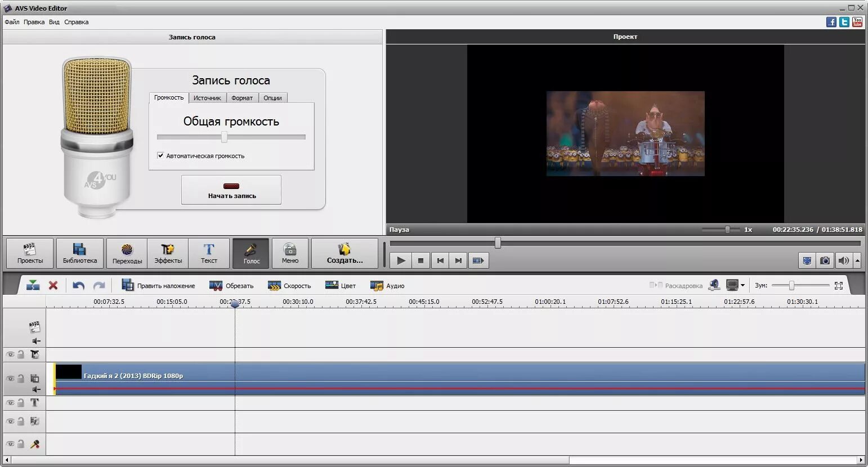Click the zoom-to-fit timeline icon
The image size is (868, 467).
(838, 285)
